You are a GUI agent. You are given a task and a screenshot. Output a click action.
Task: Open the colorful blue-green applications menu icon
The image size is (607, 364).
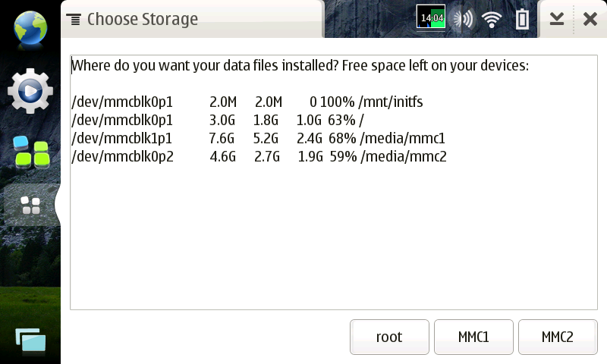(32, 152)
